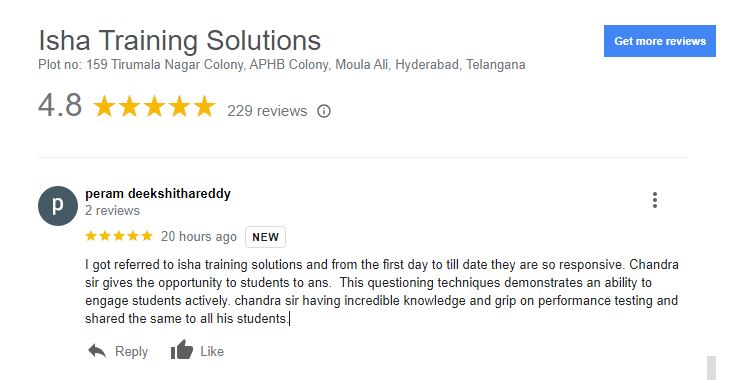Click the '2 reviews' reviewer count

113,210
